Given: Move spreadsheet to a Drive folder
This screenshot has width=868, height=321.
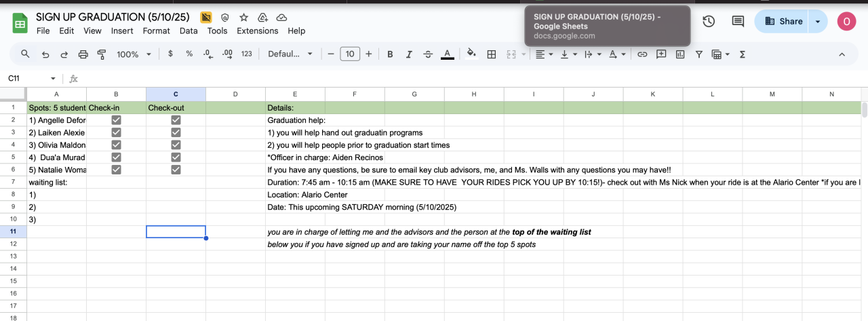Looking at the screenshot, I should (x=262, y=17).
